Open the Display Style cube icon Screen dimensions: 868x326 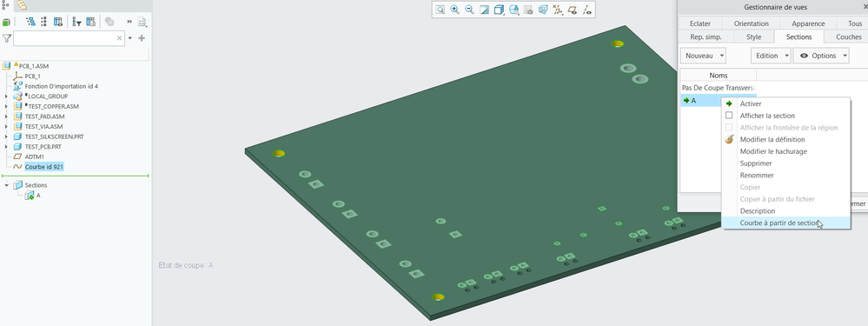pyautogui.click(x=499, y=10)
